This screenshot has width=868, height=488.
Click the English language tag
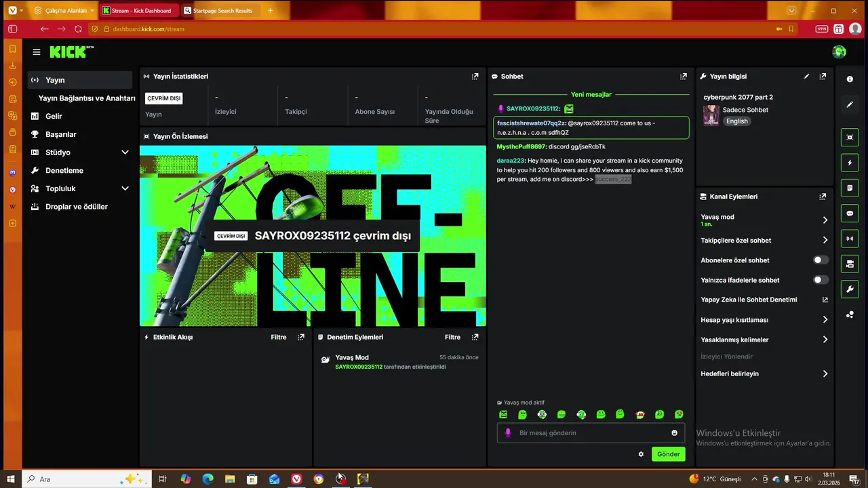pyautogui.click(x=736, y=121)
